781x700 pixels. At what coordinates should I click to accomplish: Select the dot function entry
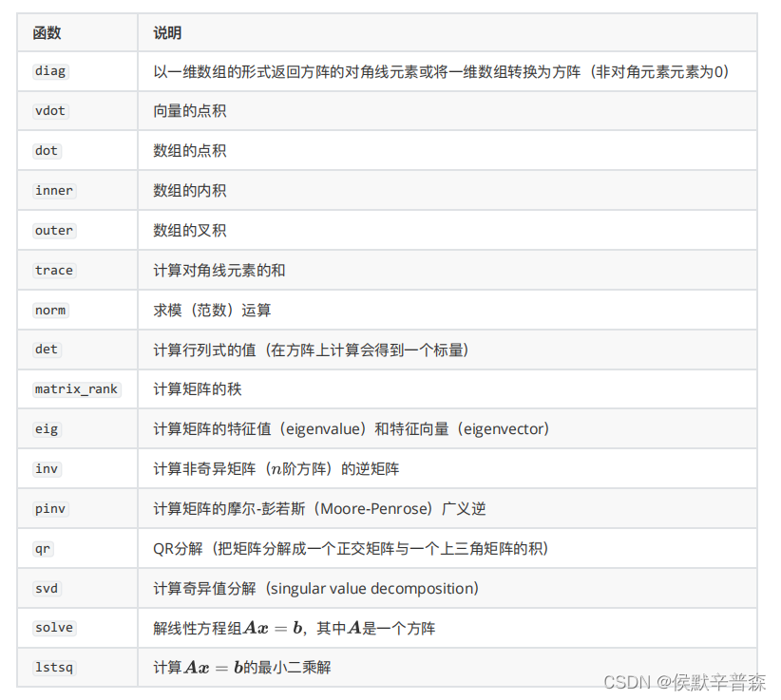click(x=46, y=151)
